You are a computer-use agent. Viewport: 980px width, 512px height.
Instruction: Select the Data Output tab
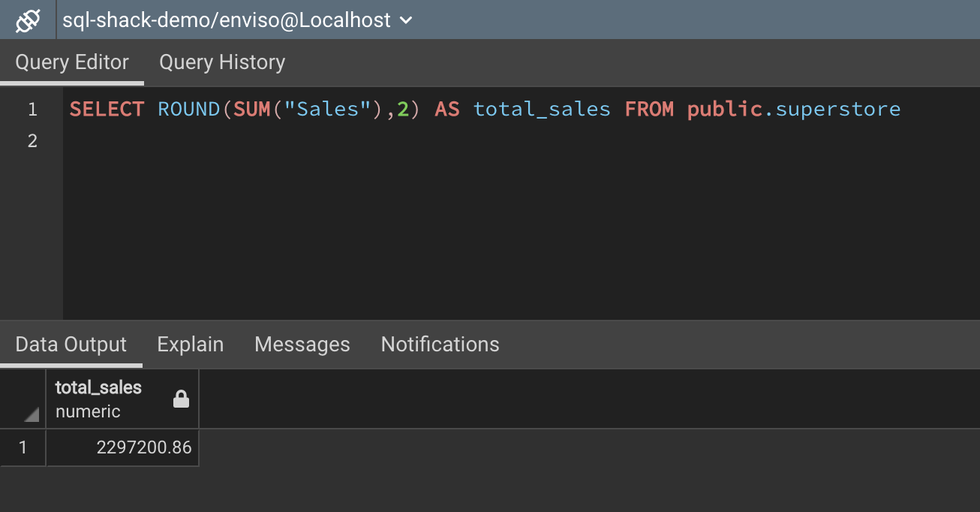coord(71,345)
